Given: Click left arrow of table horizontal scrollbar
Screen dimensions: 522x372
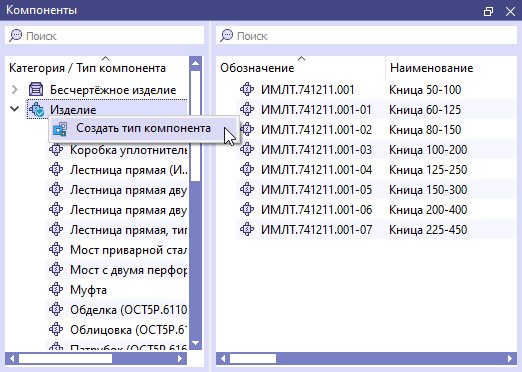Looking at the screenshot, I should (223, 359).
